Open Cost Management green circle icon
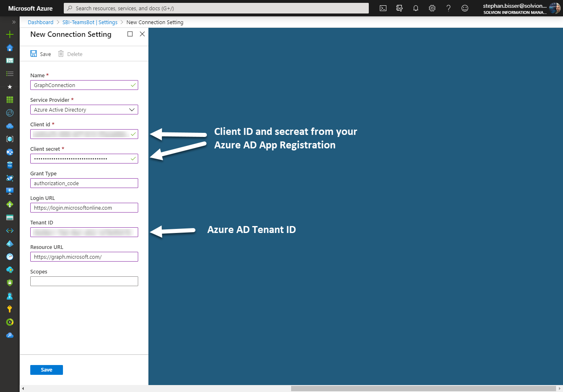The width and height of the screenshot is (563, 392). pos(10,322)
